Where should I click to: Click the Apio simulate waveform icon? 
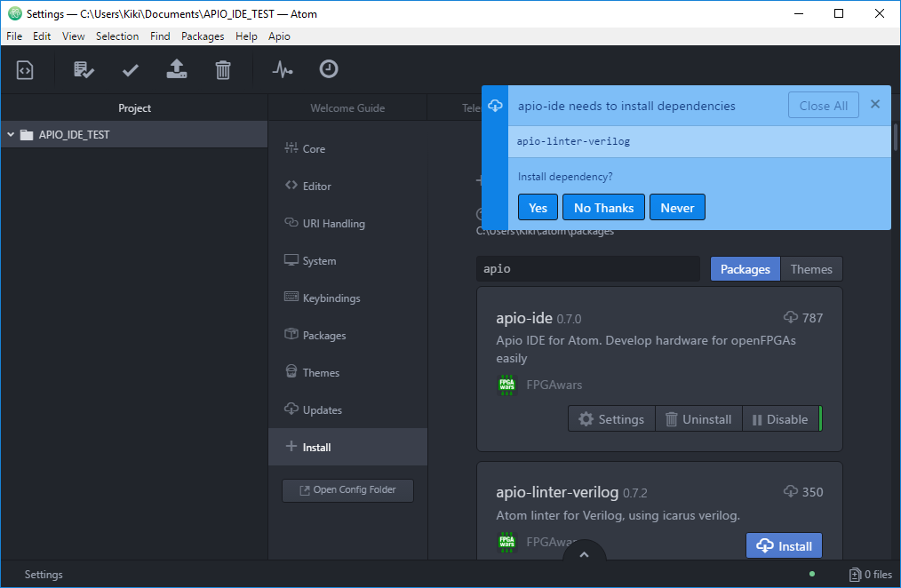point(283,70)
